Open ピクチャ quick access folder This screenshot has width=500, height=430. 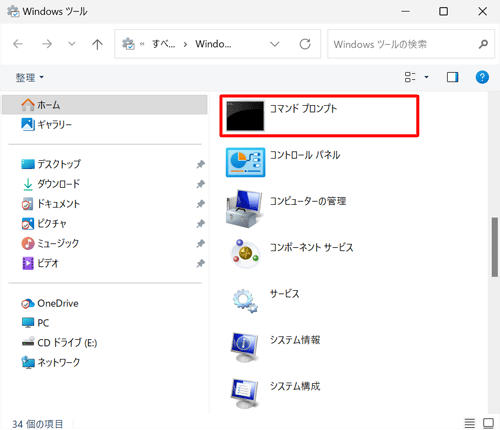pos(44,224)
